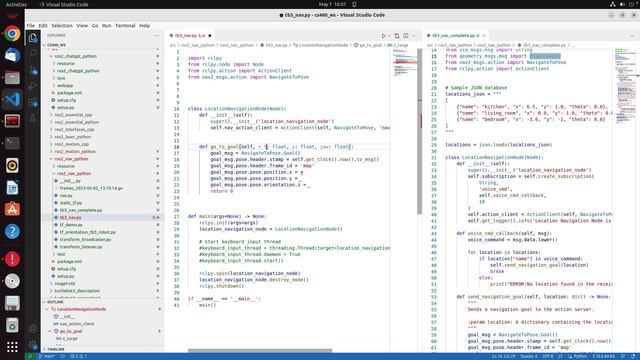
Task: Open Run and Debug view
Action: [x=33, y=86]
